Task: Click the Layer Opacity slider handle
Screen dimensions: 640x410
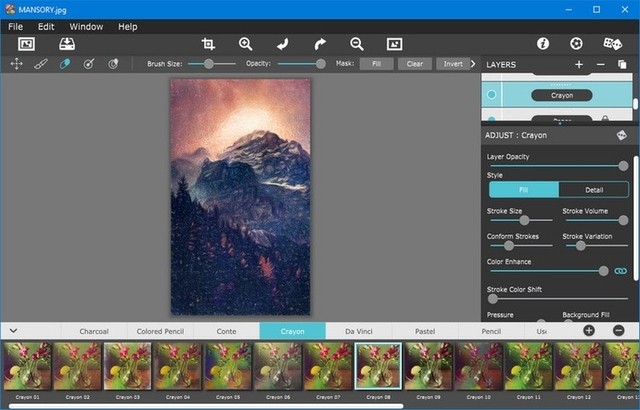Action: tap(623, 166)
